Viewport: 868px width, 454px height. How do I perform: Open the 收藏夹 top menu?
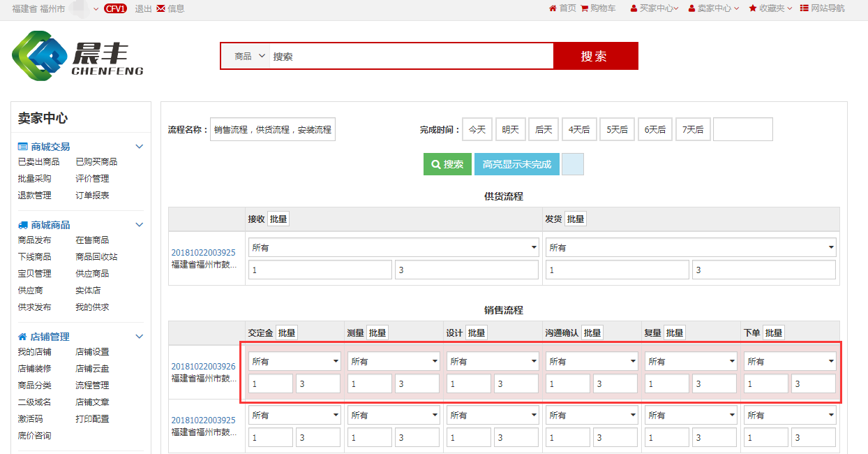coord(771,8)
